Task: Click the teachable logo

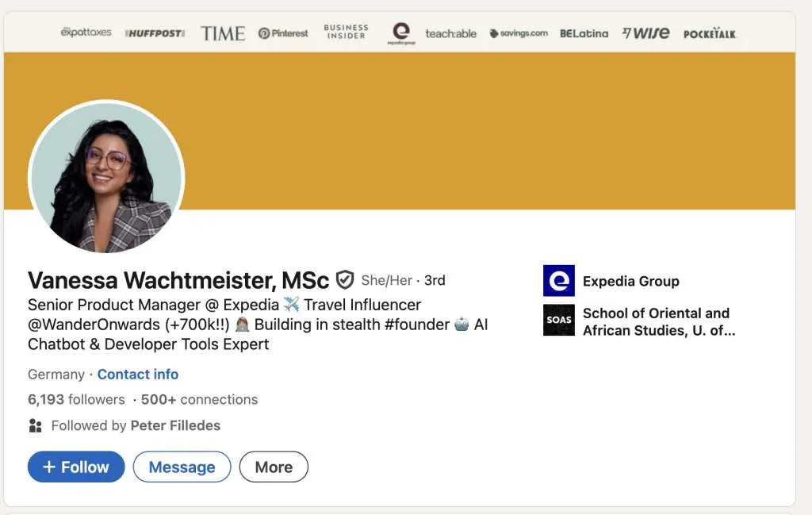Action: 451,33
